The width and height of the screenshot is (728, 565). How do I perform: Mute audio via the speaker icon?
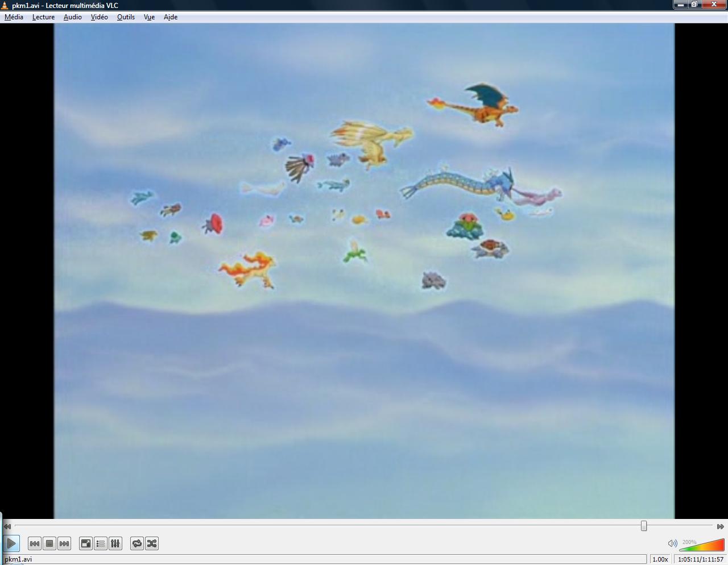click(x=672, y=543)
